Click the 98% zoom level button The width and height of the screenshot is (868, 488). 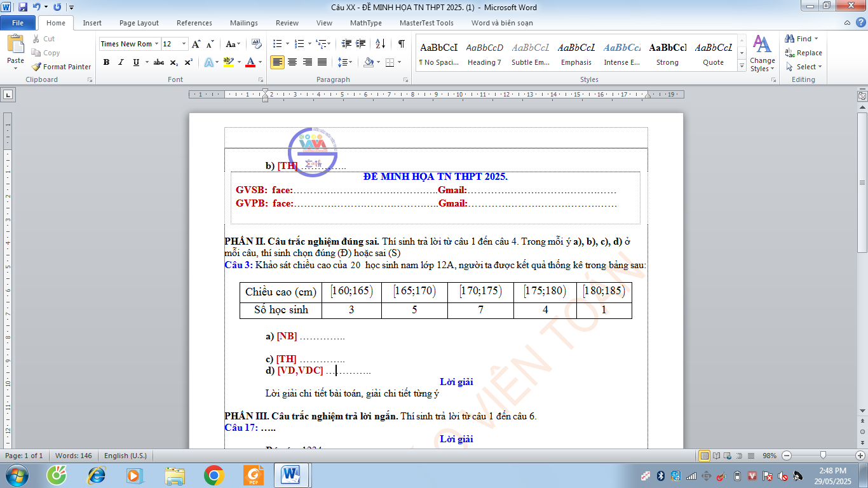click(x=770, y=456)
